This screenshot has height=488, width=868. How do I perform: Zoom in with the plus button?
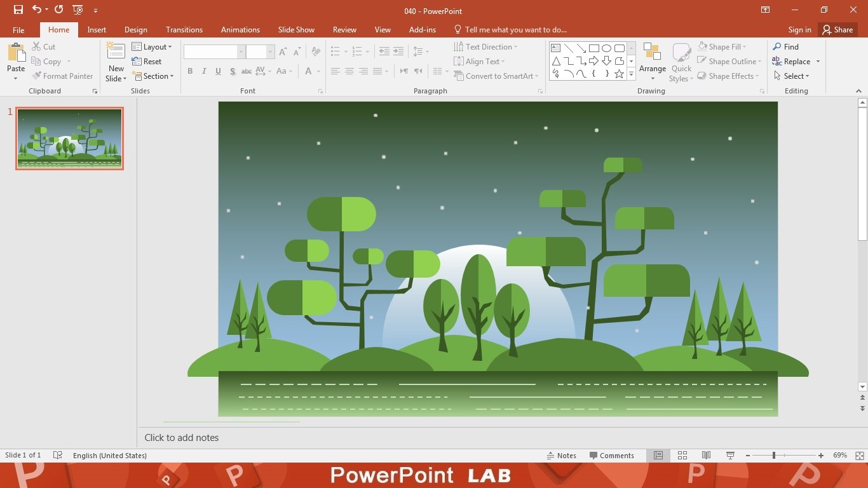pos(821,456)
